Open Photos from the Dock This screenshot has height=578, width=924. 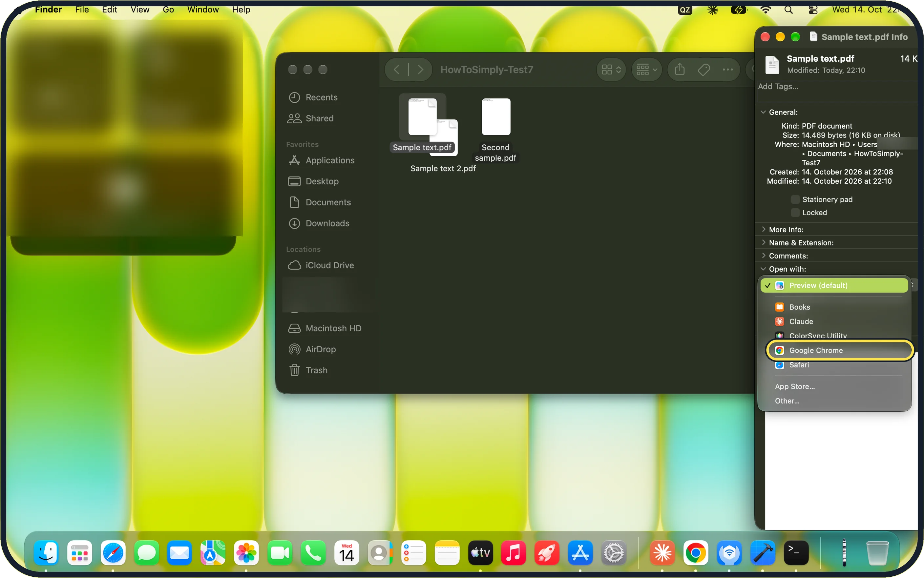[246, 553]
